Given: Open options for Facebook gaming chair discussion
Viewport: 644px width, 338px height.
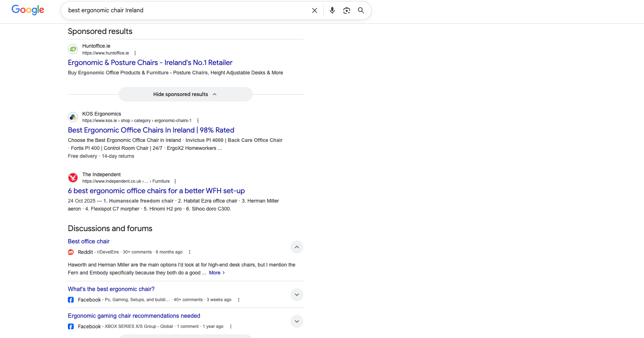Looking at the screenshot, I should pos(231,326).
